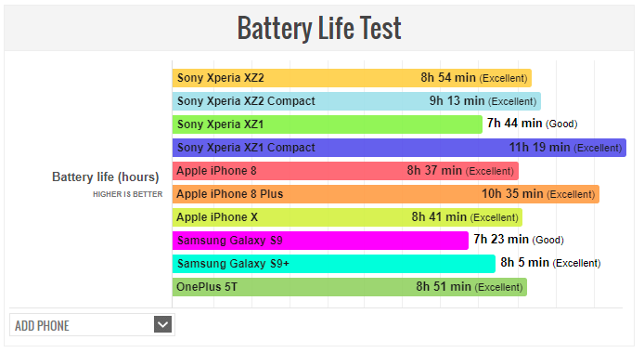Select the red Apple iPhone 8 bar

345,171
